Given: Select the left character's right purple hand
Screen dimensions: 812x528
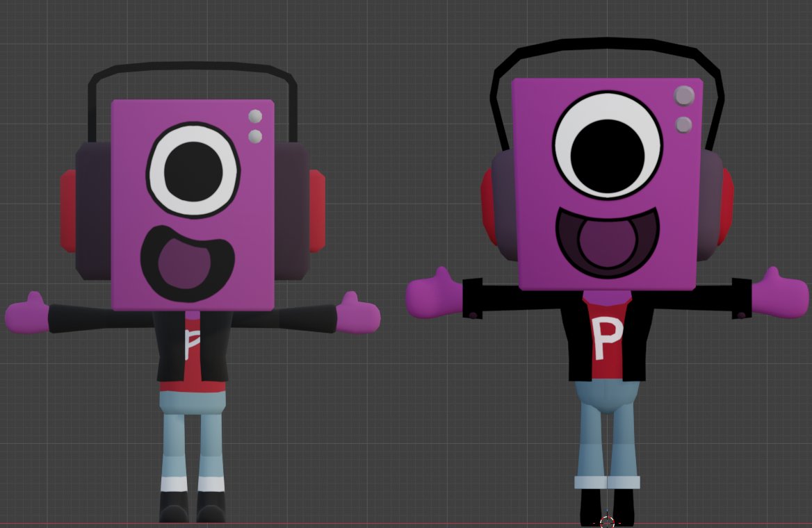Looking at the screenshot, I should (358, 314).
